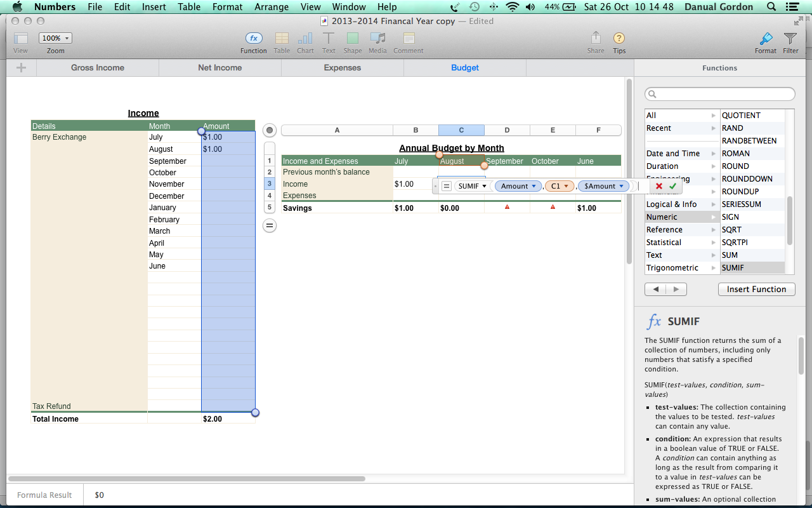Image resolution: width=812 pixels, height=508 pixels.
Task: Select the SQRT function in list
Action: pos(752,229)
